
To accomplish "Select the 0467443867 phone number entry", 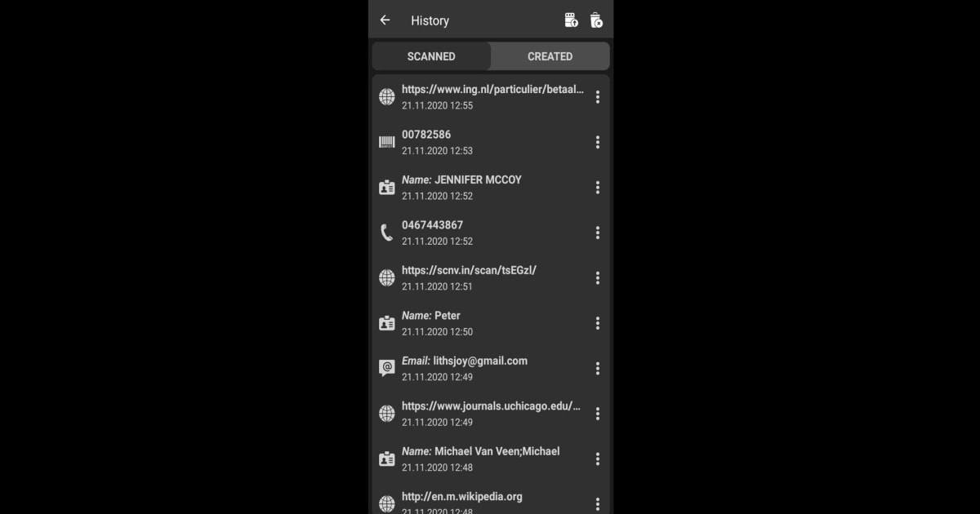I will [491, 233].
